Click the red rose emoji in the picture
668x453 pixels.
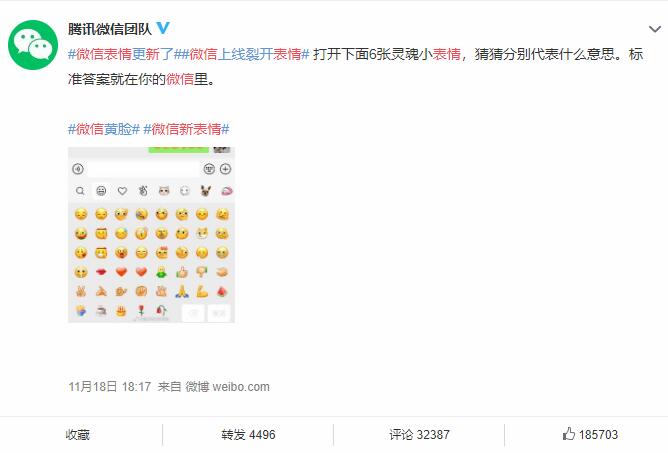coord(141,311)
